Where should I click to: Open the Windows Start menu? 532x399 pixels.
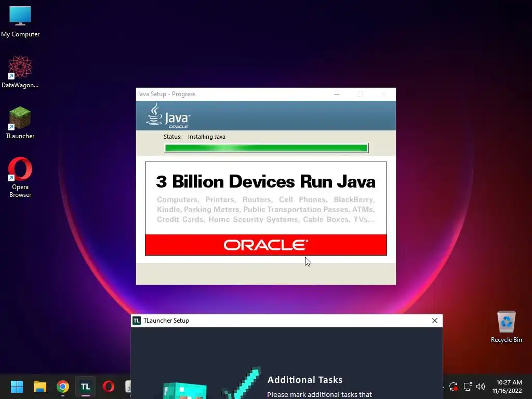click(x=17, y=387)
